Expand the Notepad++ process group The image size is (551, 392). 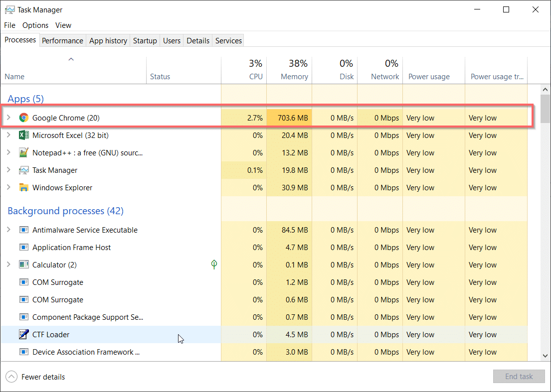click(x=9, y=152)
